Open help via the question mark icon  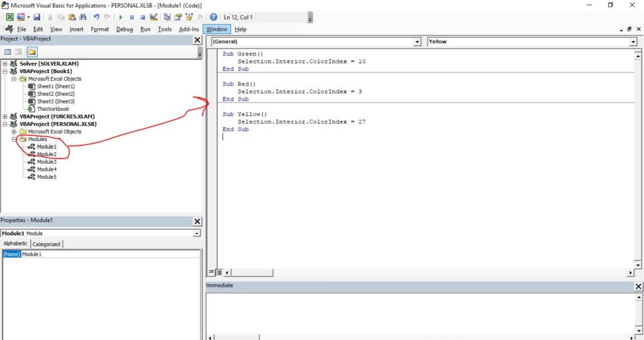click(213, 17)
